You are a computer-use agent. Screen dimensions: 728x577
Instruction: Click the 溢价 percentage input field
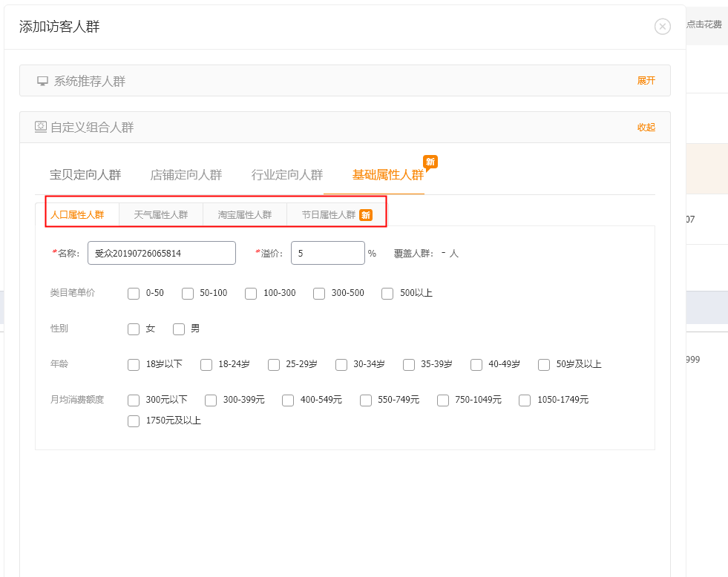click(x=327, y=253)
